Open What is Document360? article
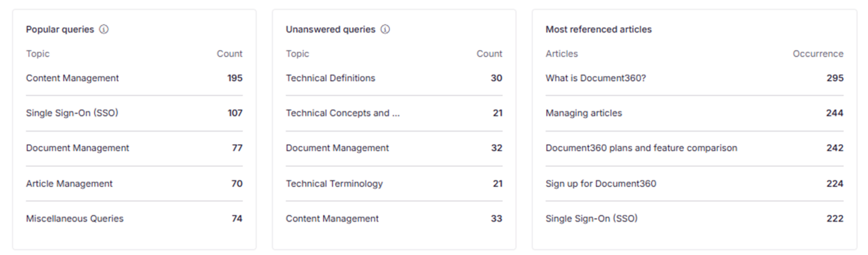 [596, 78]
